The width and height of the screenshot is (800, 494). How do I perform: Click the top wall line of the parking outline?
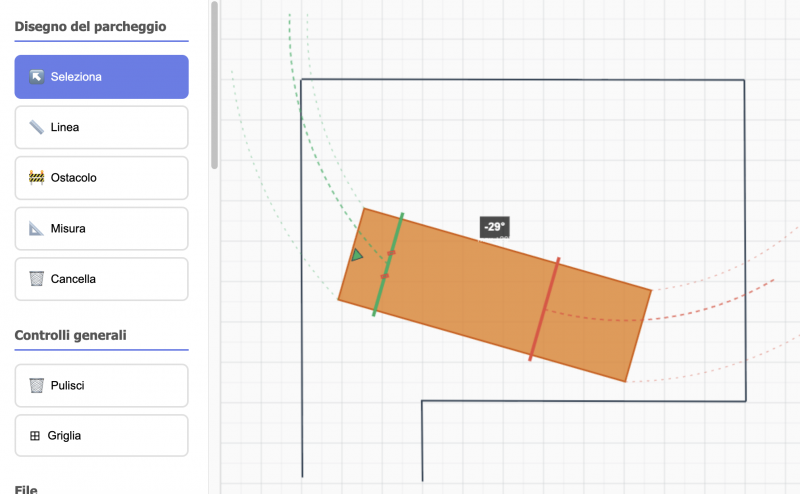point(520,79)
